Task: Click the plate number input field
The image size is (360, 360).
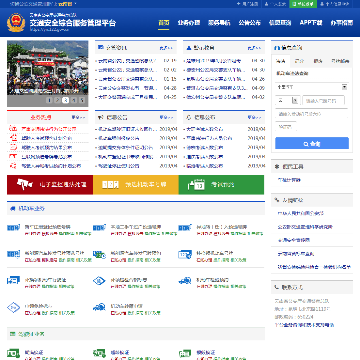Action: (323, 100)
